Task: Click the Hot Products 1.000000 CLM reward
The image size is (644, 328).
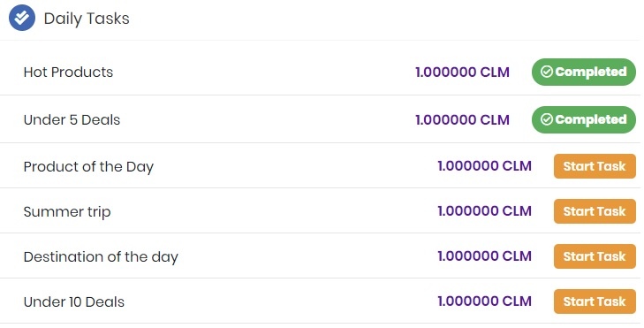Action: click(x=463, y=72)
